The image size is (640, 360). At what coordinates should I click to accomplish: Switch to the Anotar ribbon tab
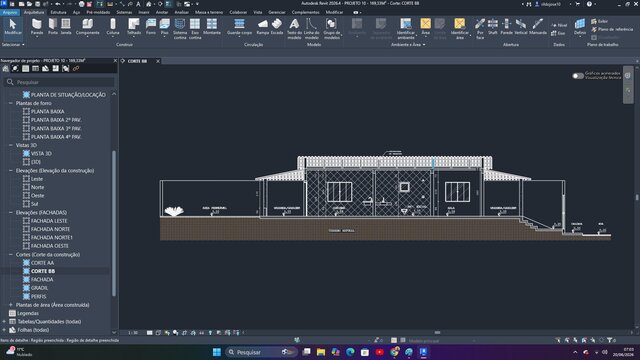(x=162, y=12)
